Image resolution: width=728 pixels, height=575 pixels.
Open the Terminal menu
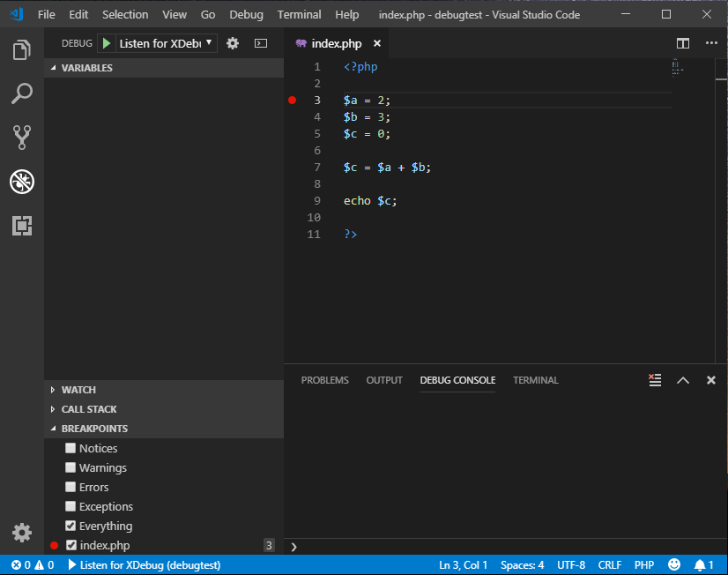coord(299,15)
